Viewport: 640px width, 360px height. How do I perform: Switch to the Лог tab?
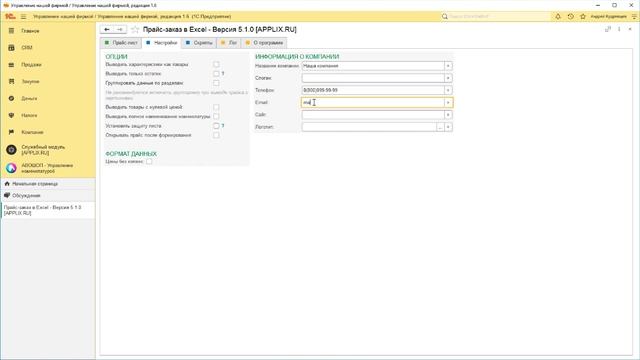[x=229, y=43]
